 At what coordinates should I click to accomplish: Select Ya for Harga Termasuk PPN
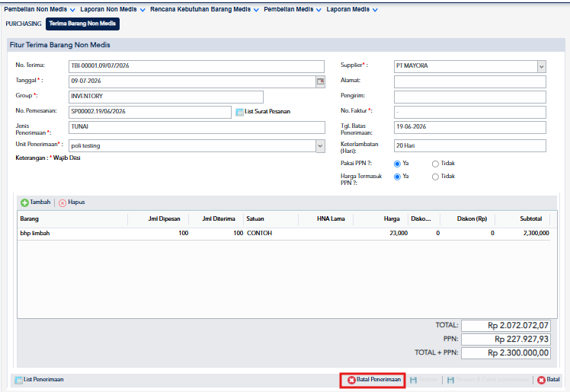[397, 177]
